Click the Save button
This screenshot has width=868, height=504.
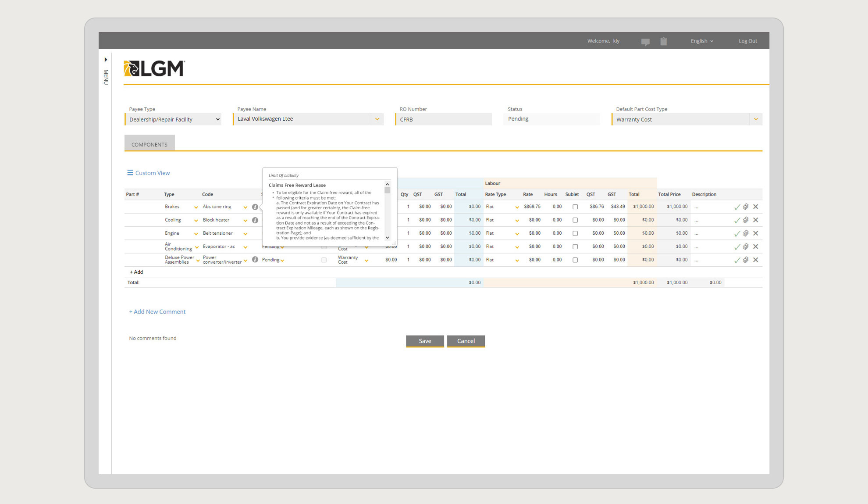point(425,340)
